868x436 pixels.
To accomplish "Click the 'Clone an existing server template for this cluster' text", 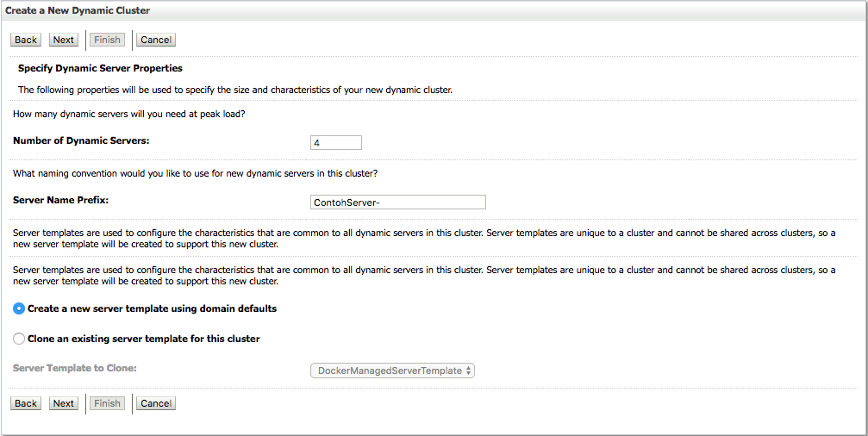I will coord(144,339).
